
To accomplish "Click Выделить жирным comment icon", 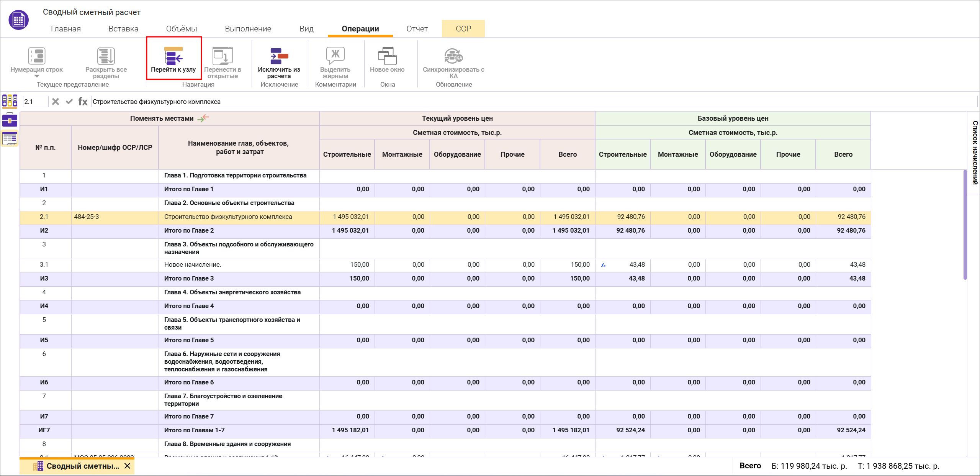I will click(x=335, y=56).
